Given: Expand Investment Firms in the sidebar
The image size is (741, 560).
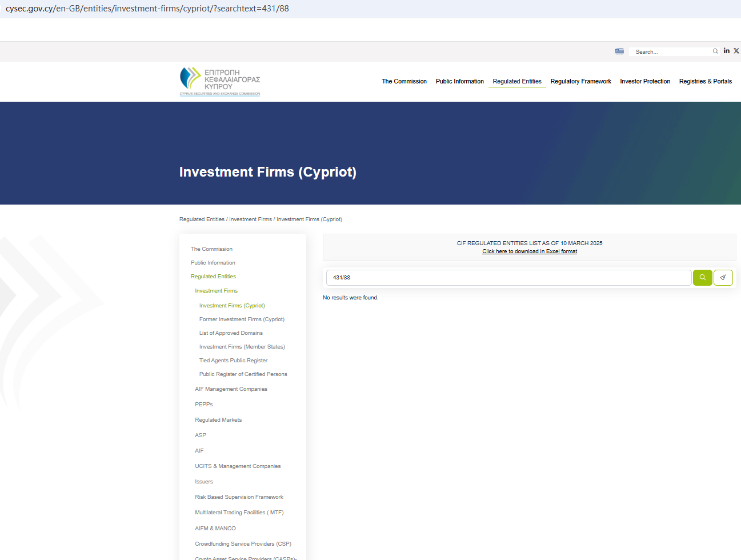Looking at the screenshot, I should pyautogui.click(x=216, y=291).
